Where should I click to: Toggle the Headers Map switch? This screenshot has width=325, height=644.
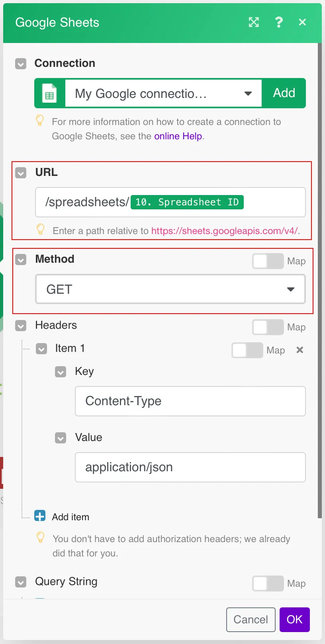pos(268,327)
